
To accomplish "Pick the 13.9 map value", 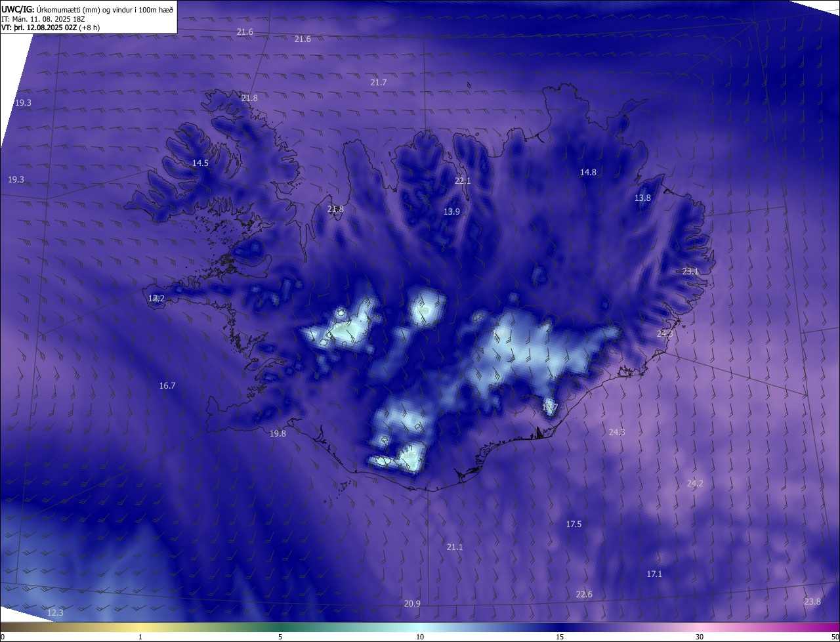I will coord(451,212).
